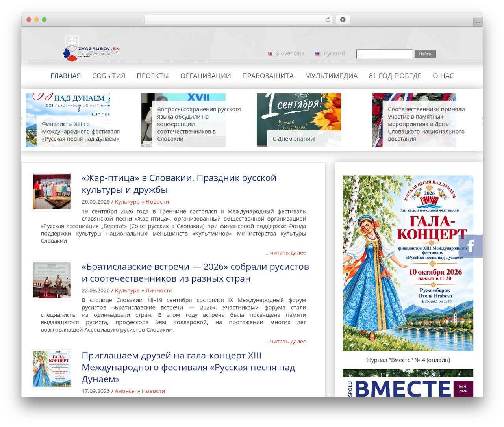Click the Найти search button
The width and height of the screenshot is (504, 427).
click(x=425, y=54)
